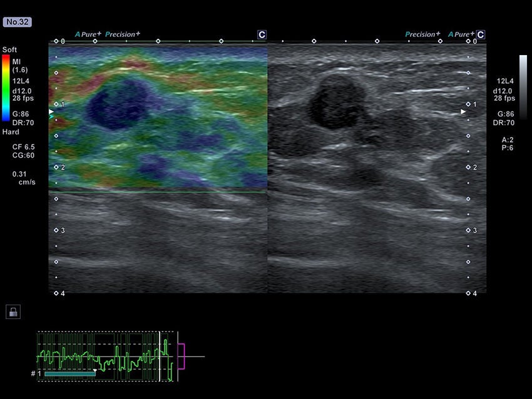532x399 pixels.
Task: Click the white focus arrow on right panel
Action: click(463, 111)
